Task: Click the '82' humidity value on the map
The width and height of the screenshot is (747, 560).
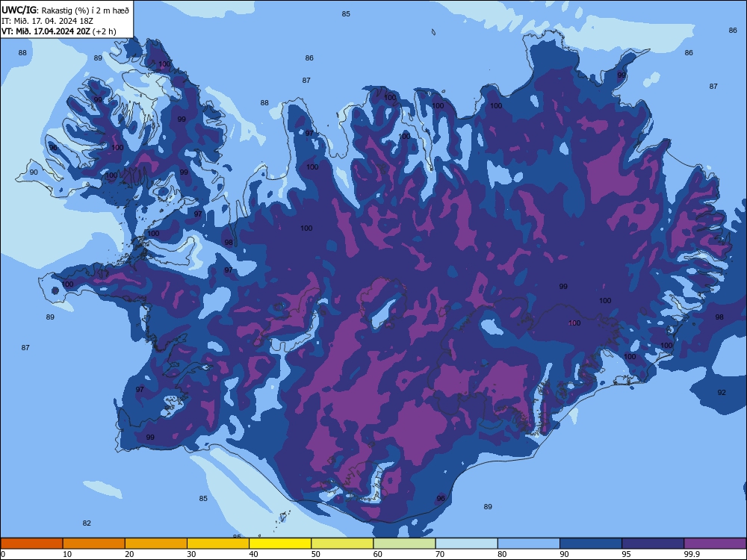Action: pyautogui.click(x=87, y=523)
